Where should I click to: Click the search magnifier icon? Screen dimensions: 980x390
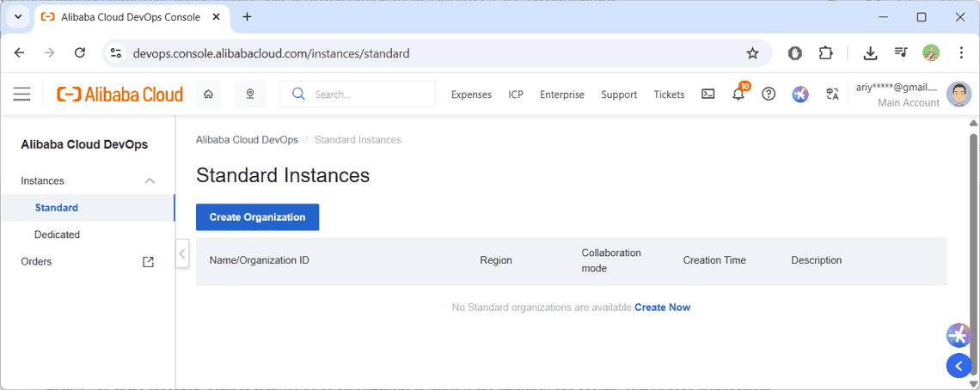pyautogui.click(x=299, y=94)
